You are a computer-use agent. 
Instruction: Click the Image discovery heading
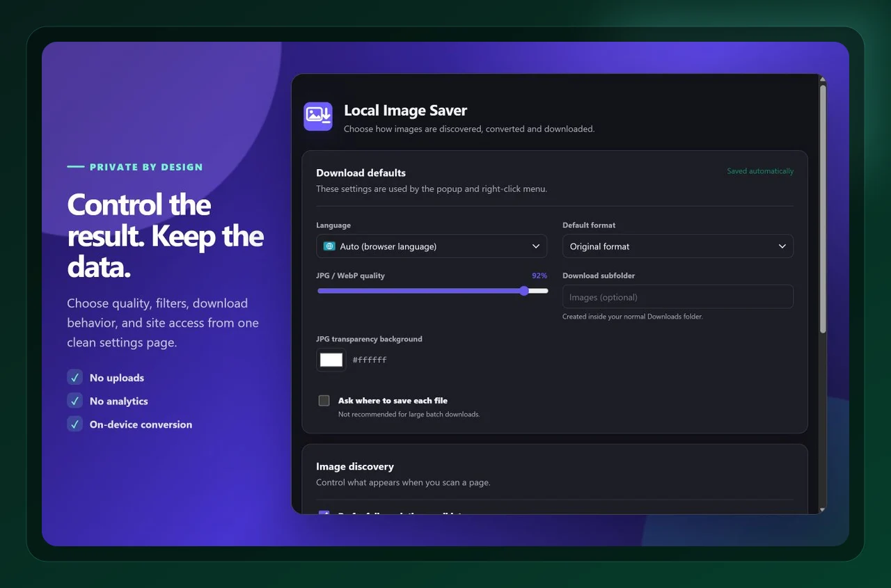(x=355, y=466)
